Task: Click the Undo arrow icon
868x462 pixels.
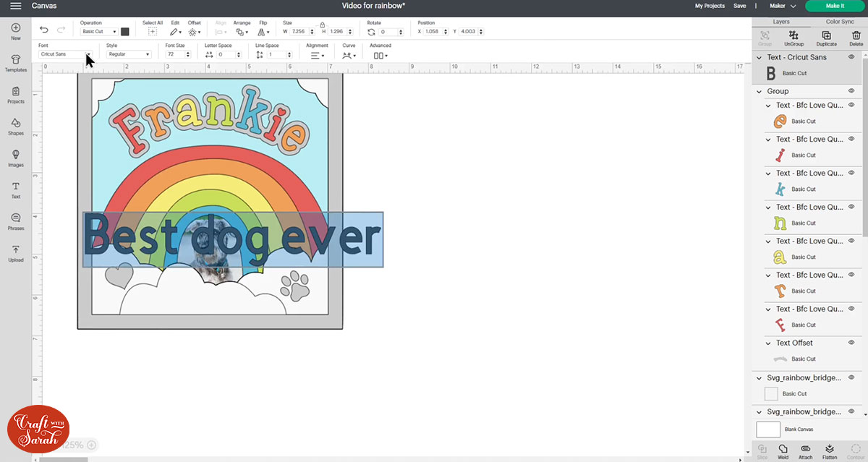Action: coord(44,30)
